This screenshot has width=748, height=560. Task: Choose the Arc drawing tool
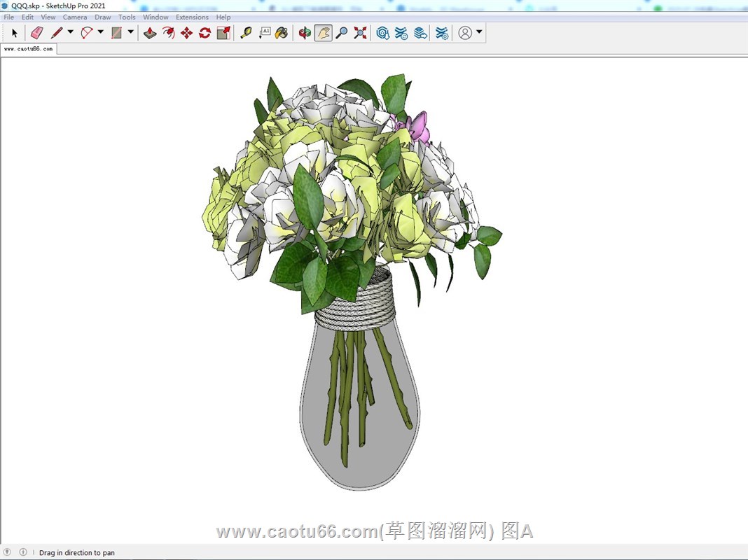87,33
